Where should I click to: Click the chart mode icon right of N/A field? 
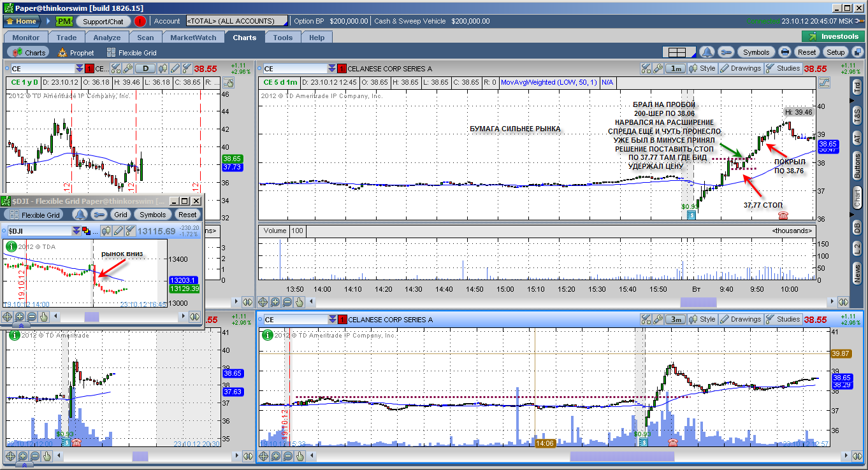pos(824,82)
